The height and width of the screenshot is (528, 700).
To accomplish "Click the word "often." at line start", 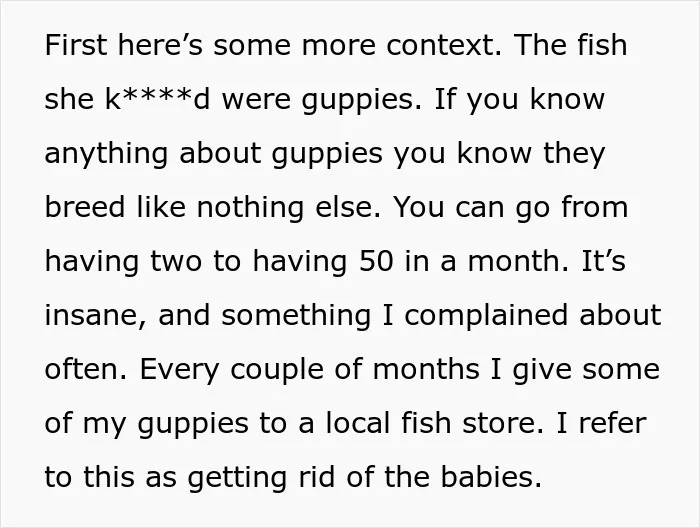I will 86,369.
